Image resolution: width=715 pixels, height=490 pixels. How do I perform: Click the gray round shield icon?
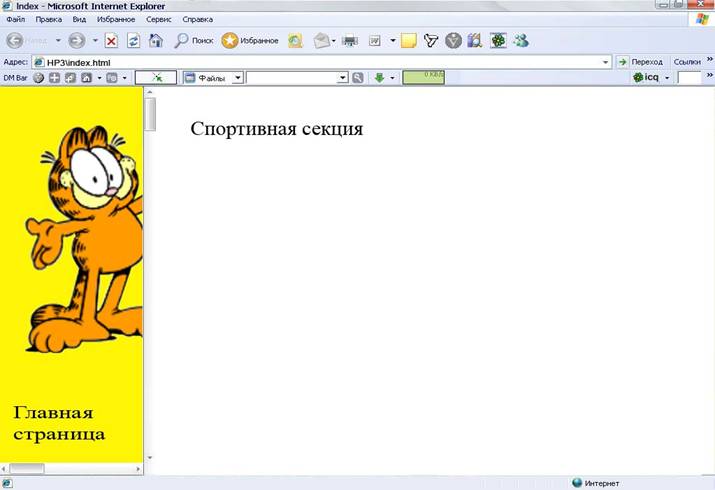453,41
